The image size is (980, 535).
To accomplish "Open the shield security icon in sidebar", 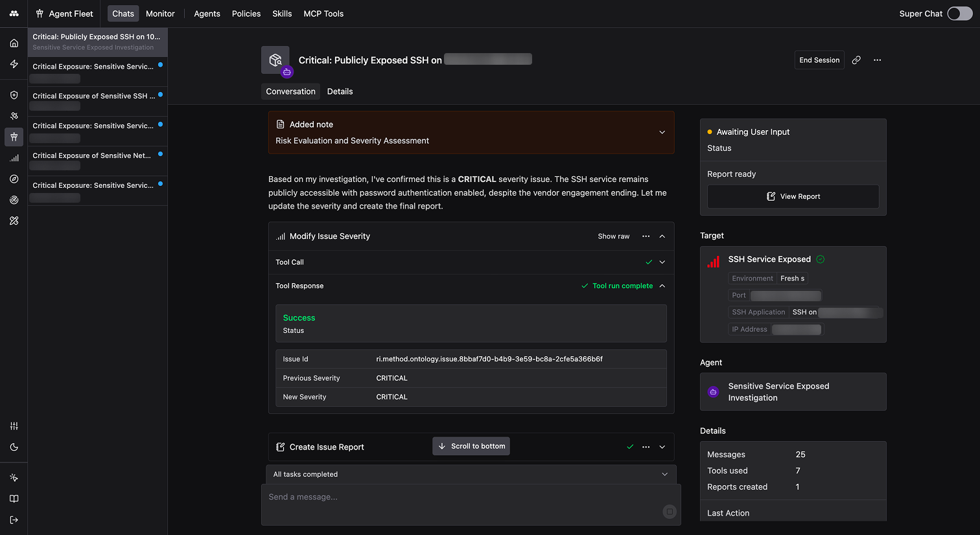I will tap(14, 95).
